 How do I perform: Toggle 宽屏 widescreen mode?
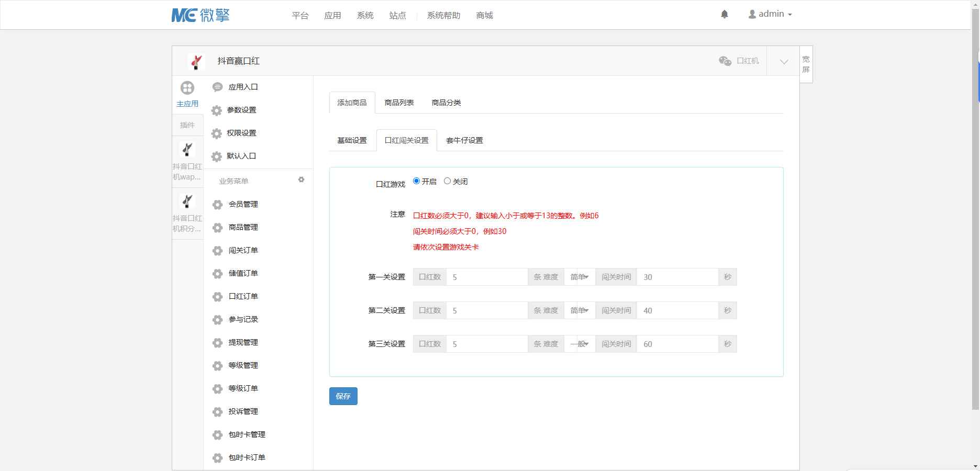coord(806,63)
